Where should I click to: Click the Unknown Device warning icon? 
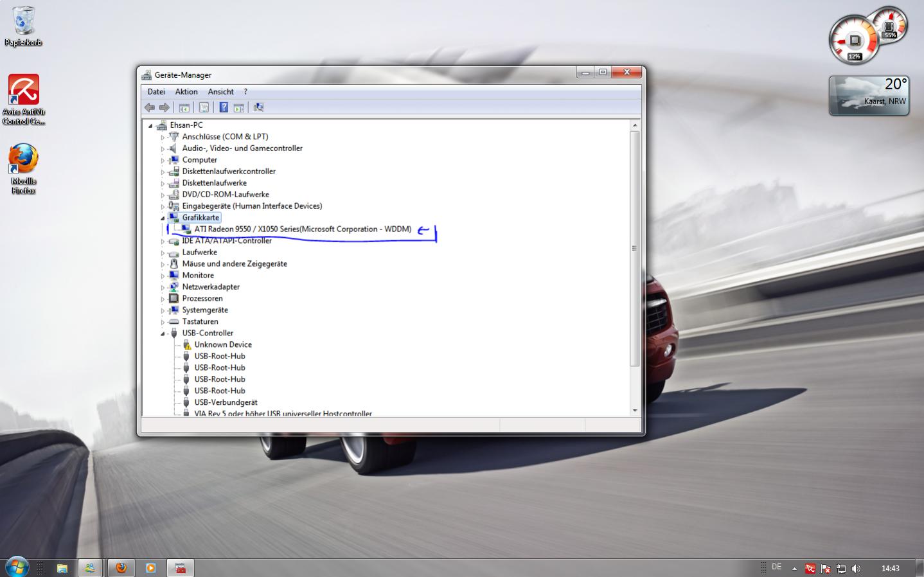coord(186,345)
